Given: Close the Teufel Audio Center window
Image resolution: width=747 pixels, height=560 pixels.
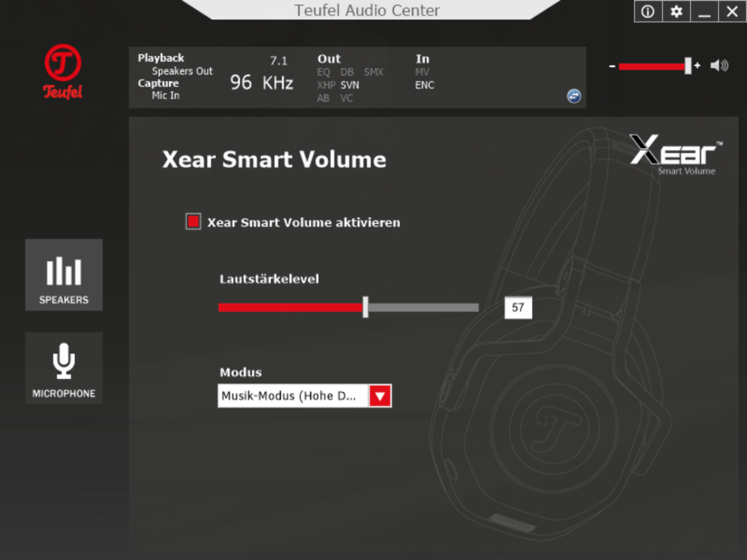Looking at the screenshot, I should (x=732, y=12).
